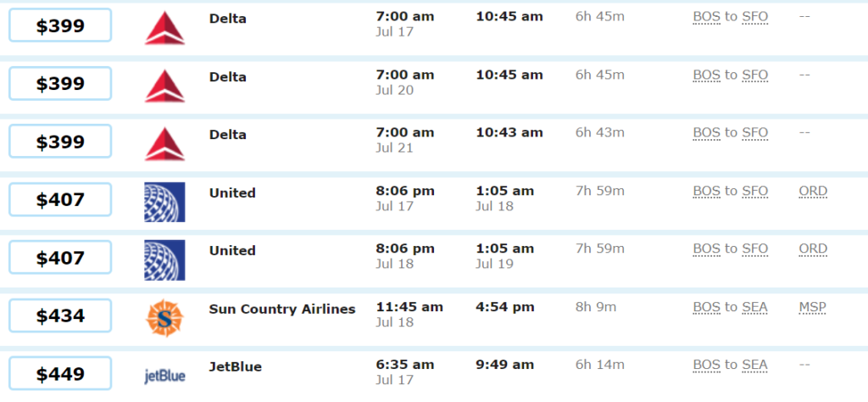Click the MSP stopover link for Sun Country

click(x=812, y=307)
